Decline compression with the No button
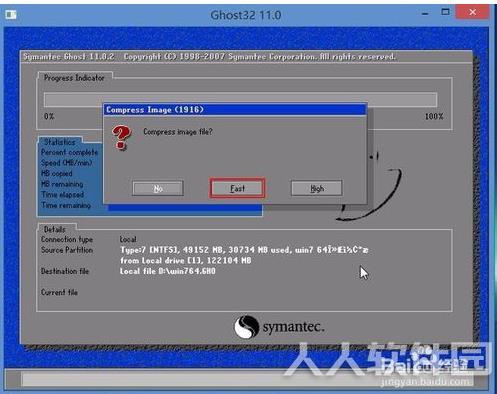 tap(158, 188)
